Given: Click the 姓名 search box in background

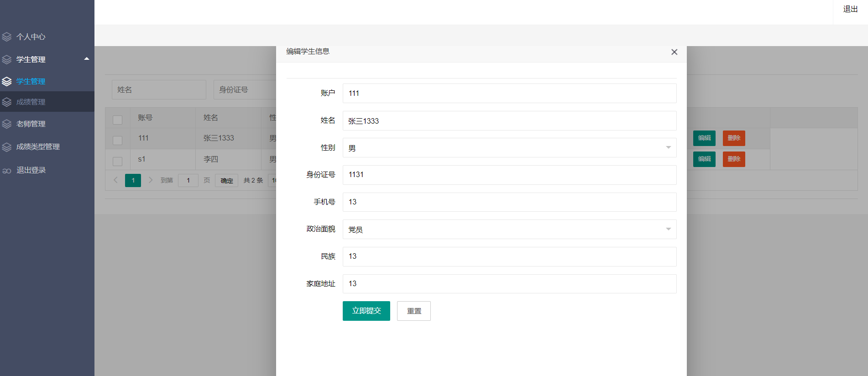Looking at the screenshot, I should tap(159, 89).
